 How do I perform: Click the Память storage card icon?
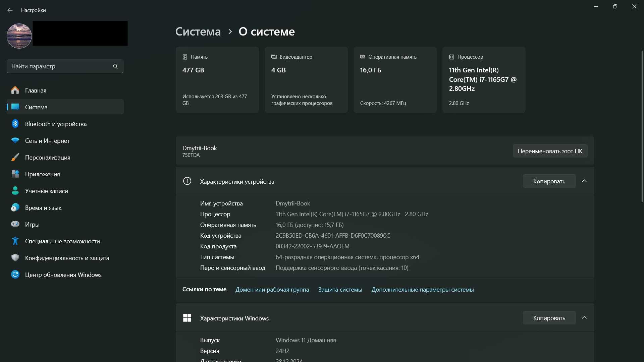(185, 57)
